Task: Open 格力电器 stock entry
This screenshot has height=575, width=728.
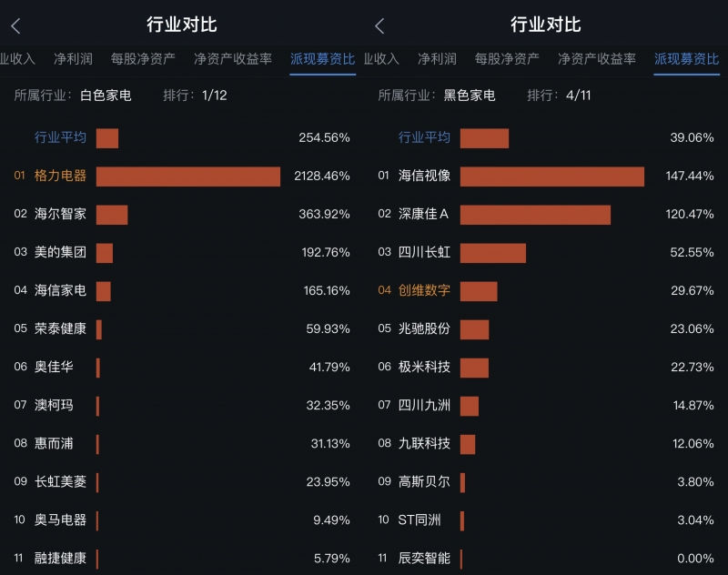Action: [x=60, y=177]
